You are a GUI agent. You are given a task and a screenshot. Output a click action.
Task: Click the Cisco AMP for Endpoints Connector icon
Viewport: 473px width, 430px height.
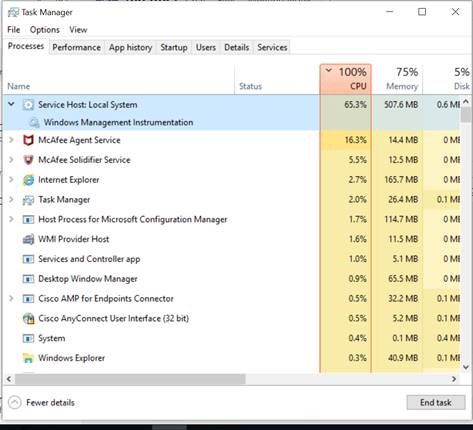(x=28, y=299)
